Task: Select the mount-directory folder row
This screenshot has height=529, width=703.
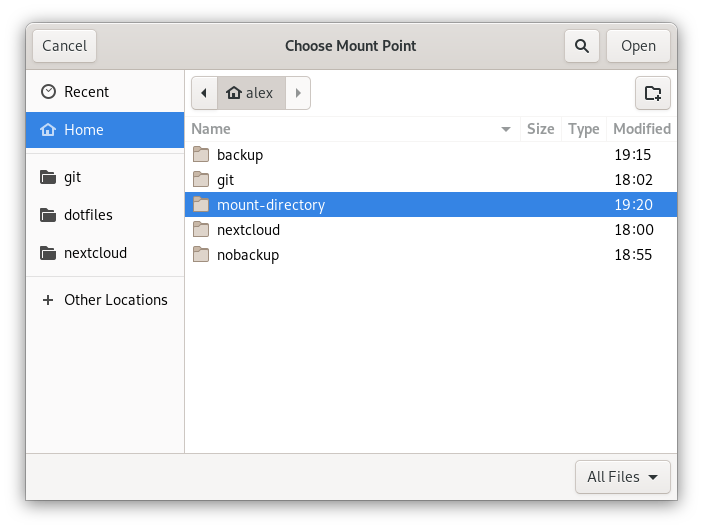Action: coord(271,205)
